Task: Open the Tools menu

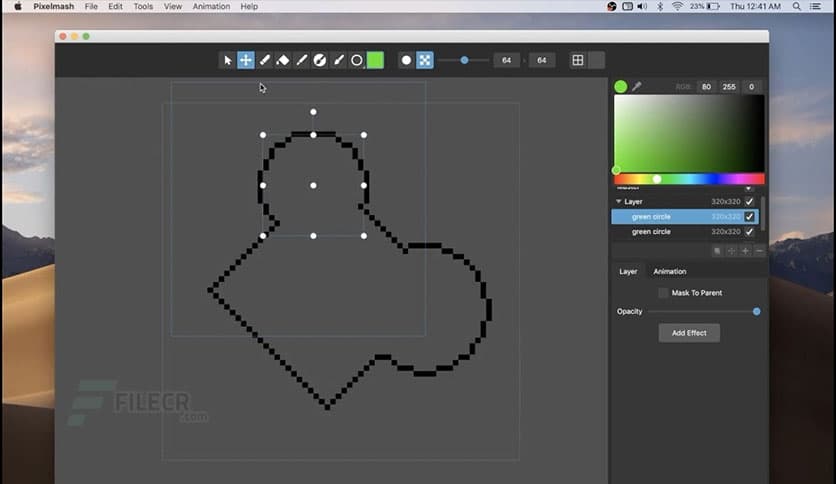Action: coord(143,6)
